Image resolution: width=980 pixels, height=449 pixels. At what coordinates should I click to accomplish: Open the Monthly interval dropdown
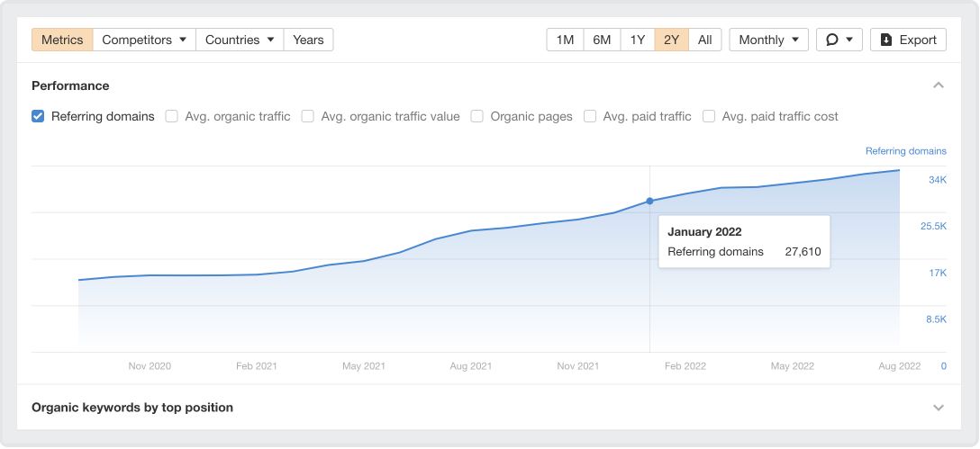pyautogui.click(x=768, y=40)
